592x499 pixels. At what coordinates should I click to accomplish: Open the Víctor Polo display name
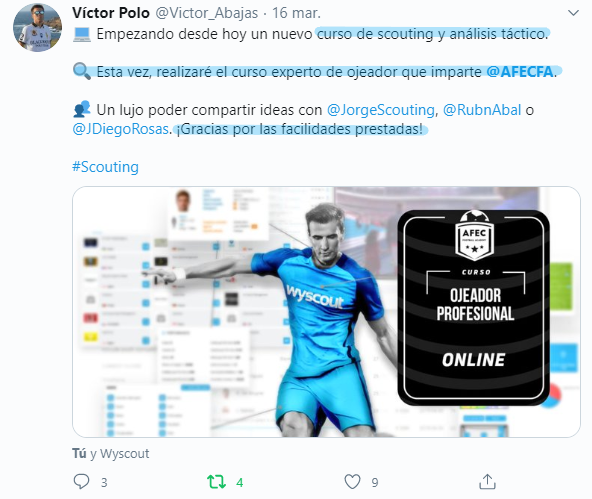point(111,13)
